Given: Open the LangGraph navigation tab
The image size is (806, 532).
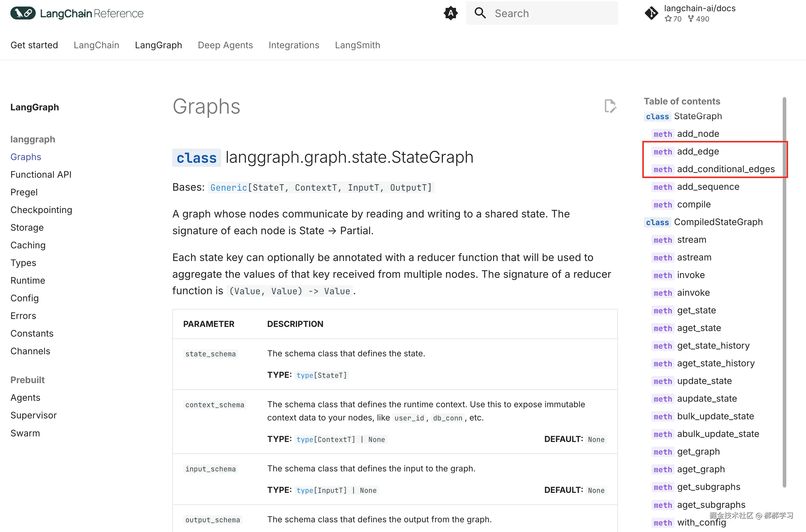Looking at the screenshot, I should click(158, 45).
